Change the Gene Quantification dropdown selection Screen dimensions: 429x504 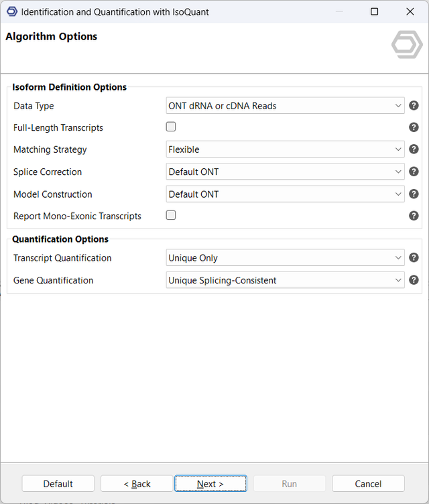(285, 280)
